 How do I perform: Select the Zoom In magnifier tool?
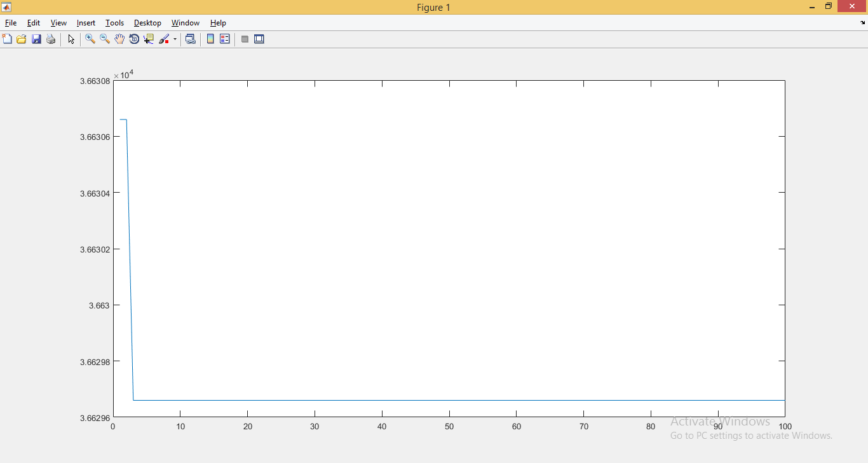[90, 39]
